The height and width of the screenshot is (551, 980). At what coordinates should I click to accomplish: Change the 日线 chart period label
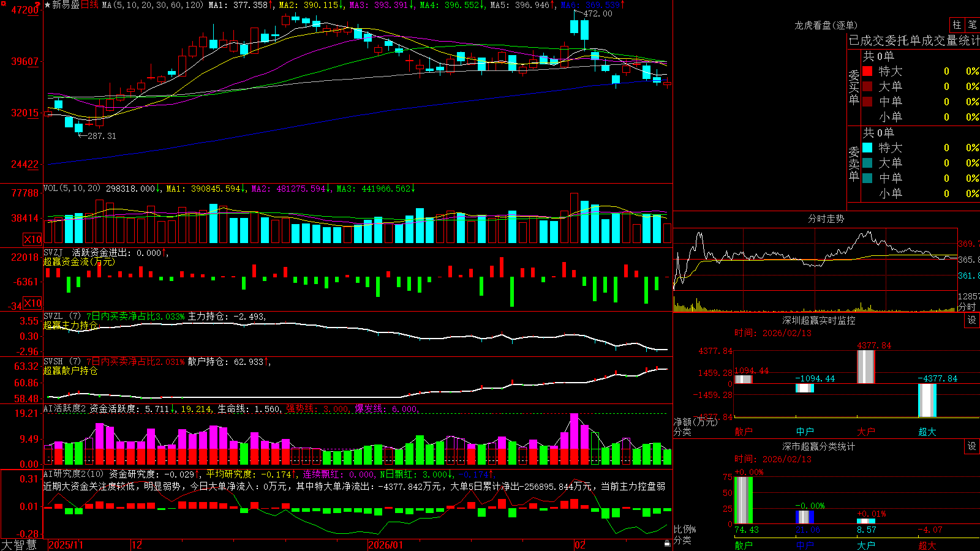tap(89, 5)
